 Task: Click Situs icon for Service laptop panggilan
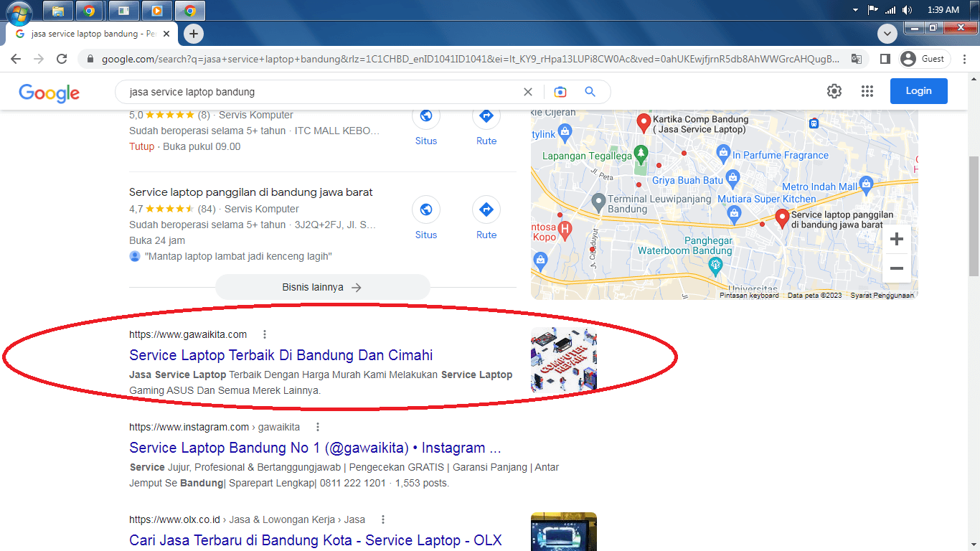tap(426, 209)
